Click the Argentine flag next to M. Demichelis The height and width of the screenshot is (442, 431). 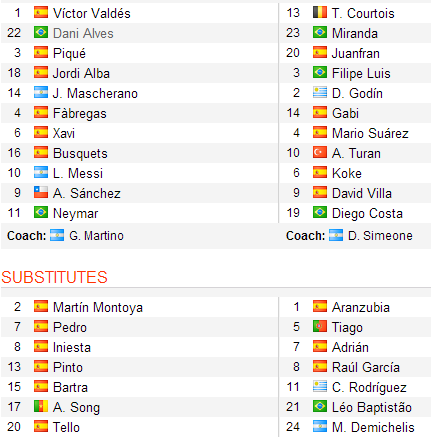click(320, 426)
